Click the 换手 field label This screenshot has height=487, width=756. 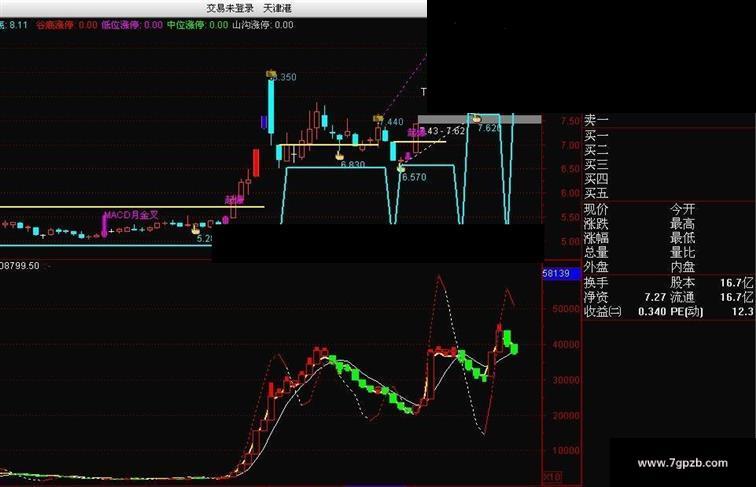[x=596, y=283]
